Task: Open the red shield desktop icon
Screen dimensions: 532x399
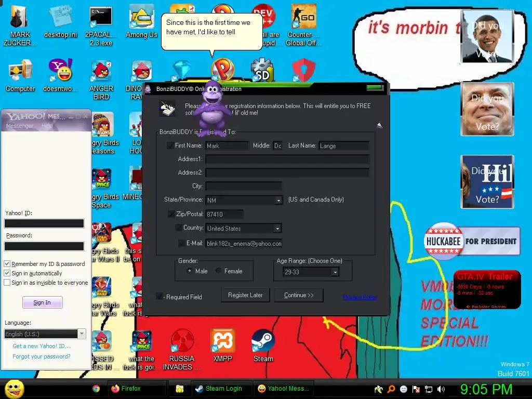Action: coord(303,70)
